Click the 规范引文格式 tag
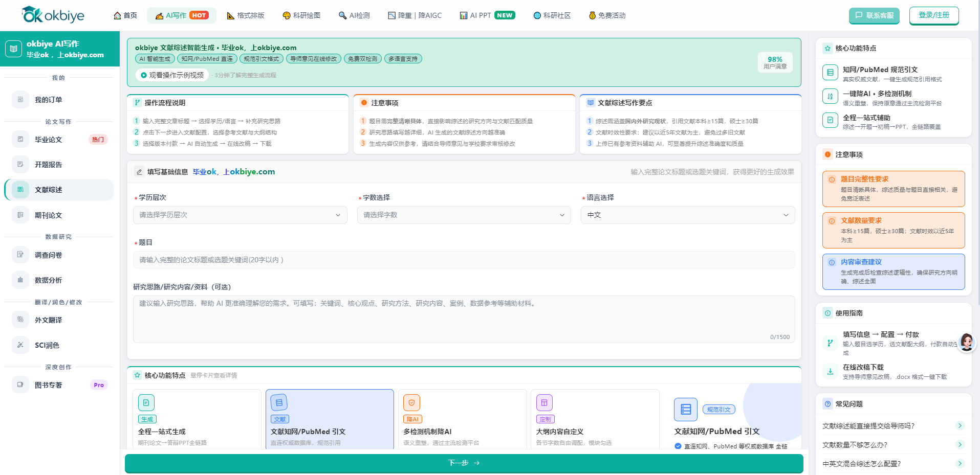 (x=262, y=59)
